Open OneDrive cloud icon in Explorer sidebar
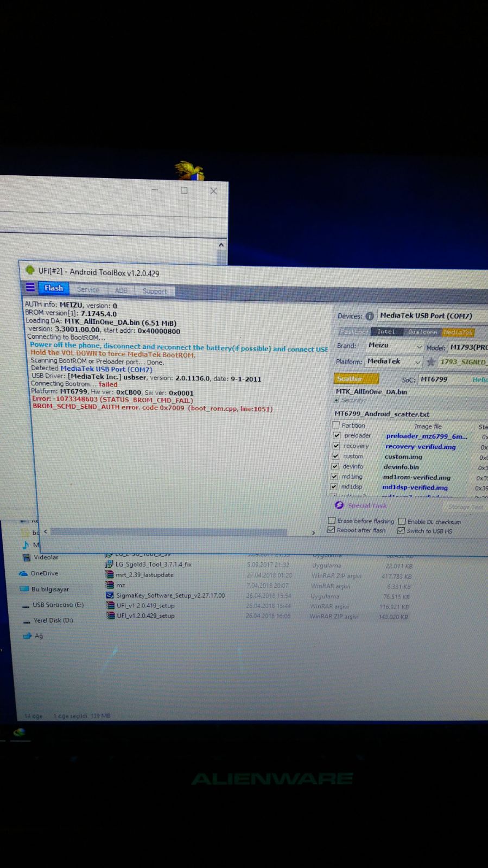Screen dimensions: 488x868 pyautogui.click(x=23, y=573)
